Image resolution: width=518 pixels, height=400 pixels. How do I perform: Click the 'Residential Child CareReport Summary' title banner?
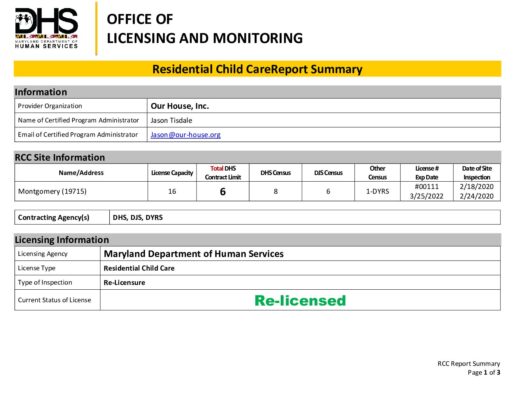257,69
